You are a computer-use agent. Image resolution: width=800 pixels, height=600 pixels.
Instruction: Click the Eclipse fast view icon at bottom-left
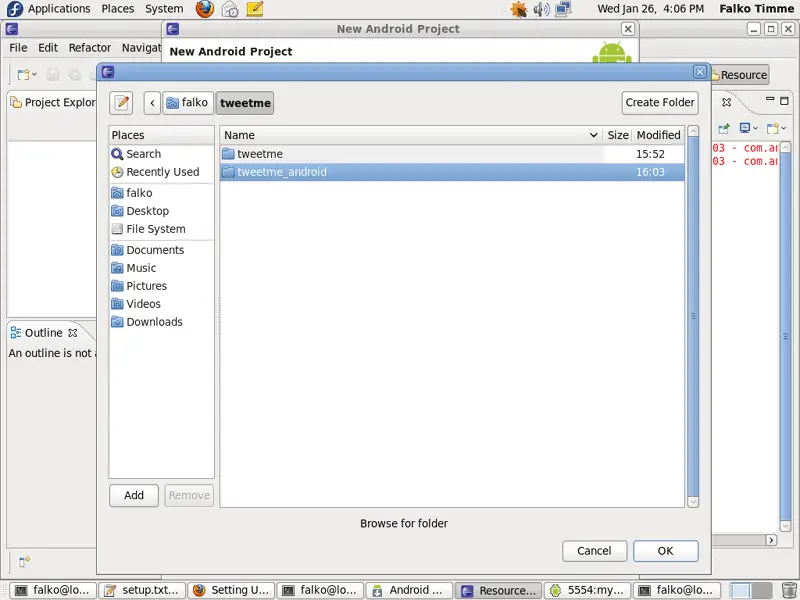click(24, 562)
